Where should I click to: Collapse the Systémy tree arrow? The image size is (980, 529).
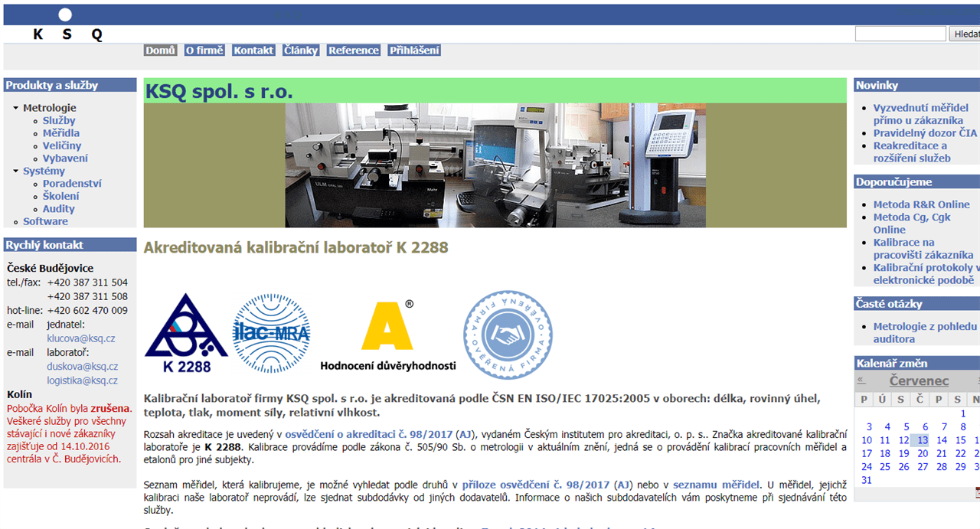click(16, 171)
